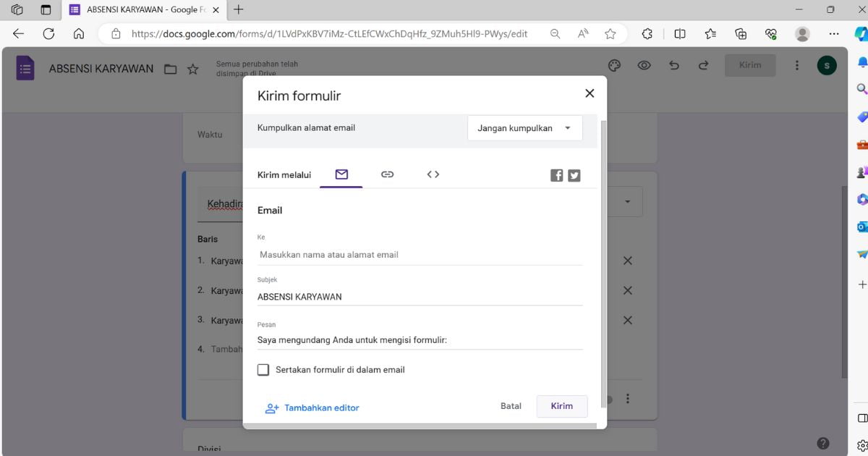Open the Outlook sidebar icon
Screen dimensions: 868x456
(x=861, y=227)
